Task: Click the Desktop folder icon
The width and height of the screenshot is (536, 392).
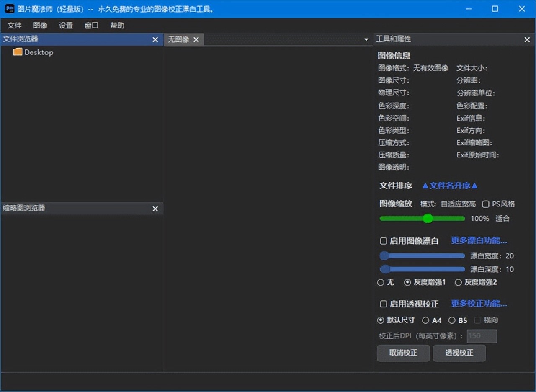Action: click(x=18, y=52)
